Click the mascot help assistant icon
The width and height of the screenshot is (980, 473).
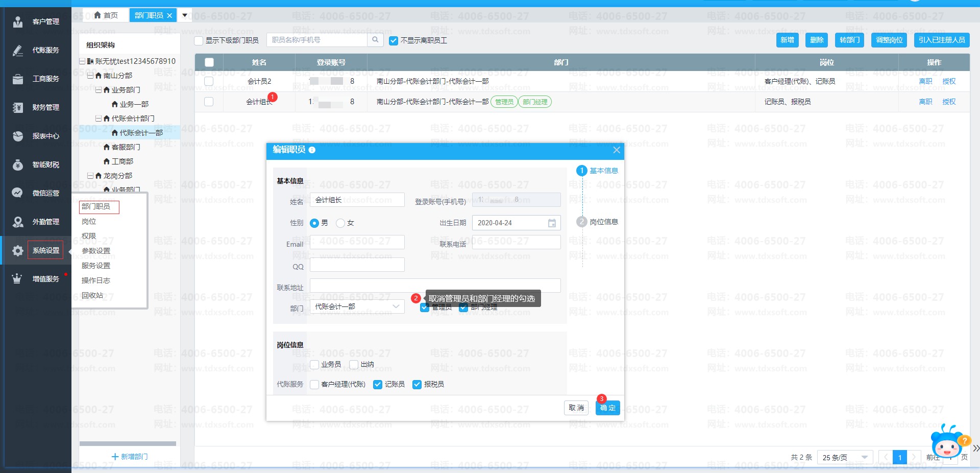[x=947, y=442]
